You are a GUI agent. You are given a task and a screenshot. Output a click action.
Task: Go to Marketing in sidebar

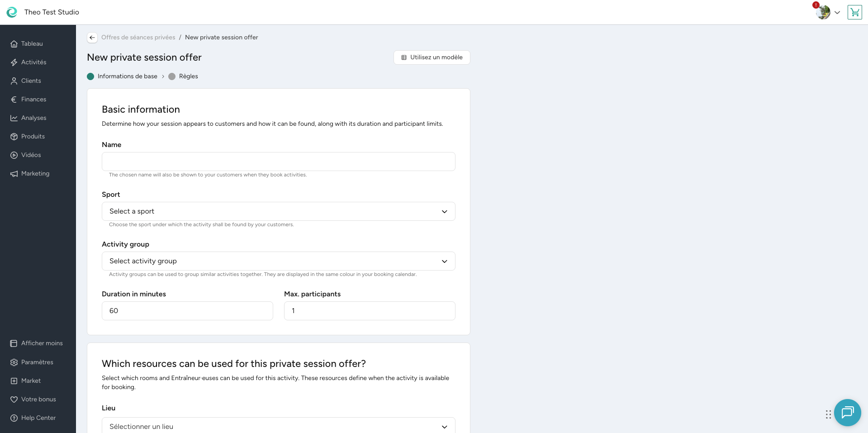point(35,174)
